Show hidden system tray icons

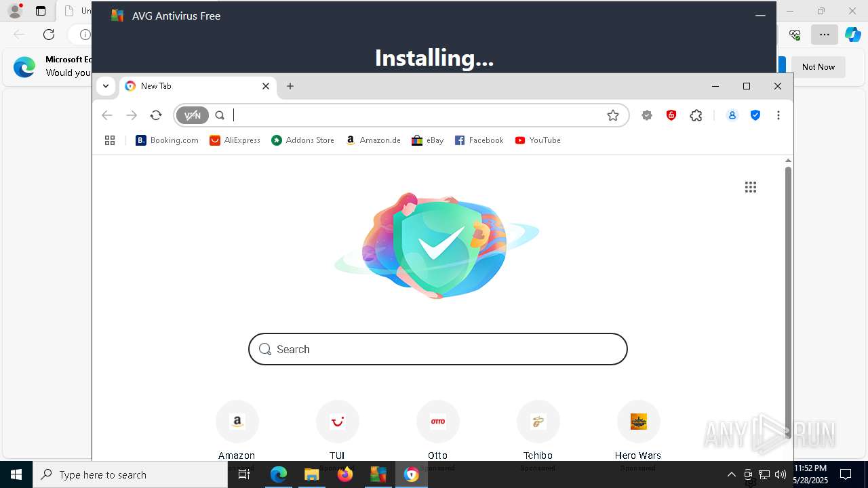pos(731,474)
